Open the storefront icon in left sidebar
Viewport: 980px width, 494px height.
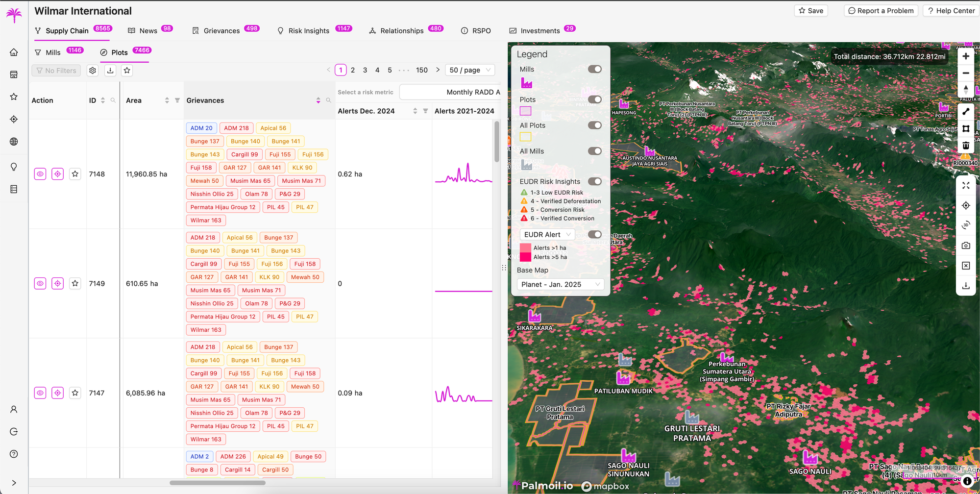pyautogui.click(x=14, y=74)
